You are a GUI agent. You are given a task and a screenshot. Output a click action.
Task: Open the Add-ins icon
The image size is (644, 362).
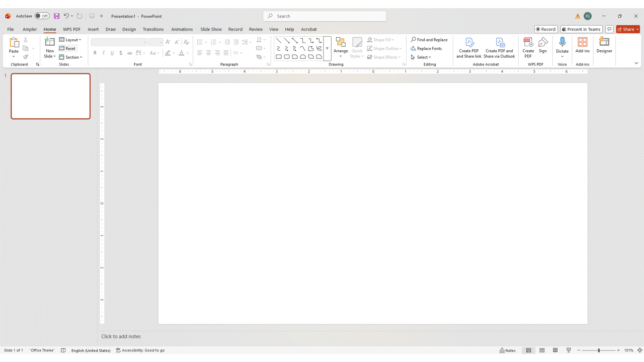583,42
